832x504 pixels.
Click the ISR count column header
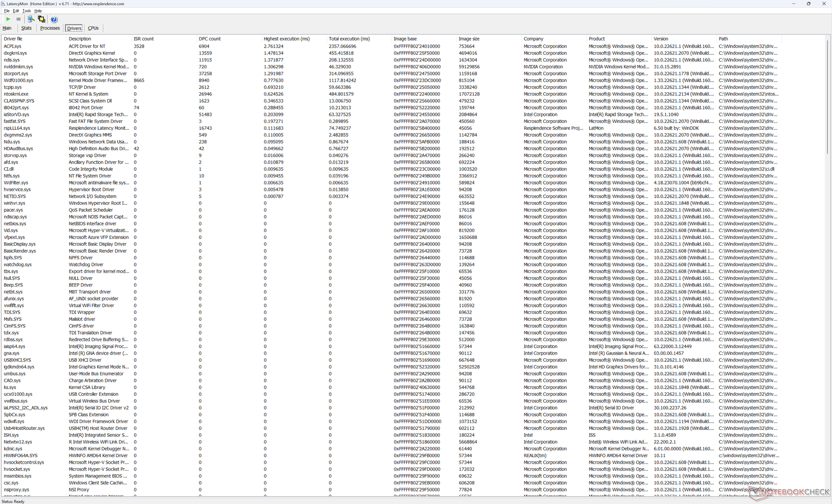tap(143, 39)
